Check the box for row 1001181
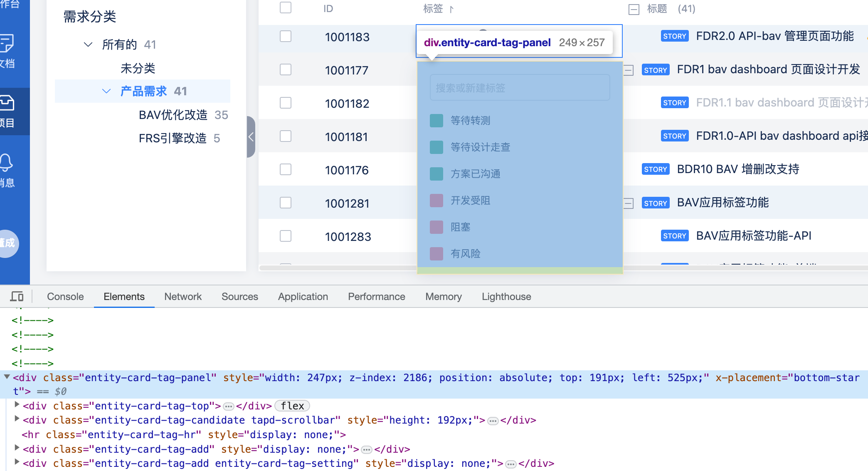Screen dimensions: 868x471 click(286, 136)
